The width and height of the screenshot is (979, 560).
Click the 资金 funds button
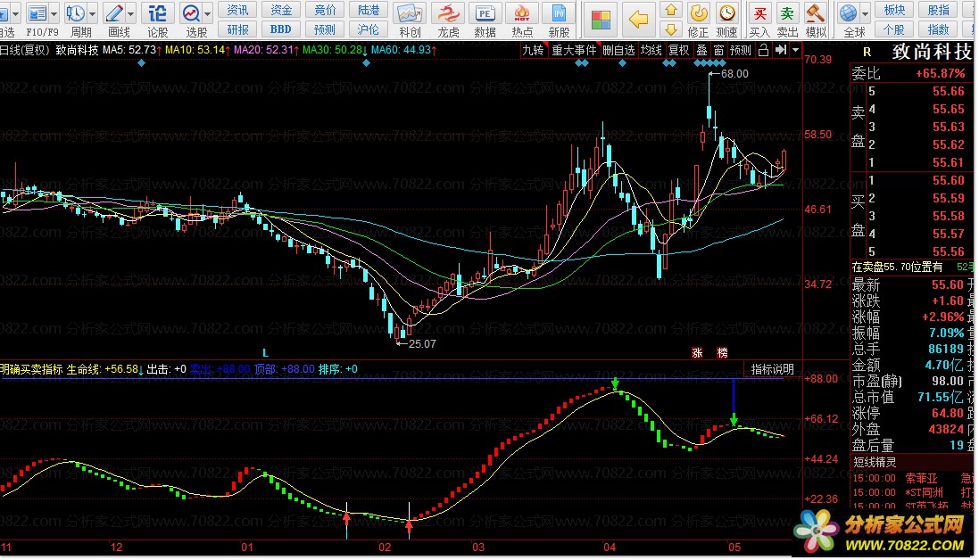coord(281,10)
